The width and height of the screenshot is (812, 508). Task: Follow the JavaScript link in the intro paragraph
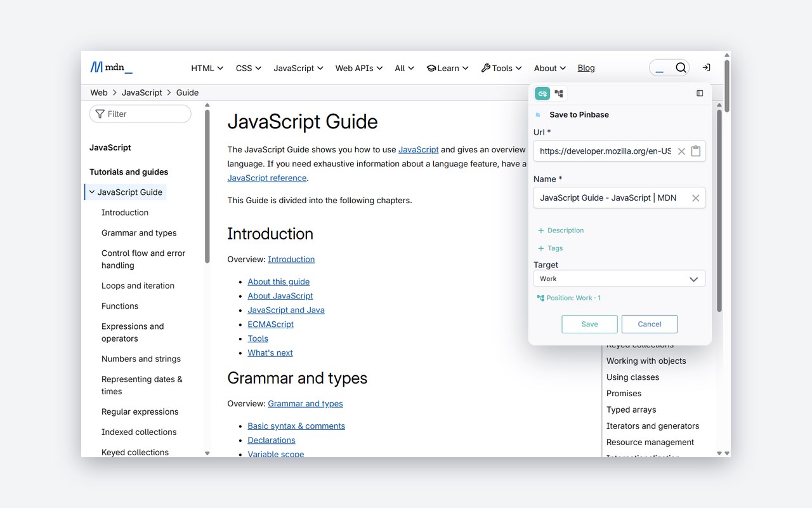(x=418, y=149)
